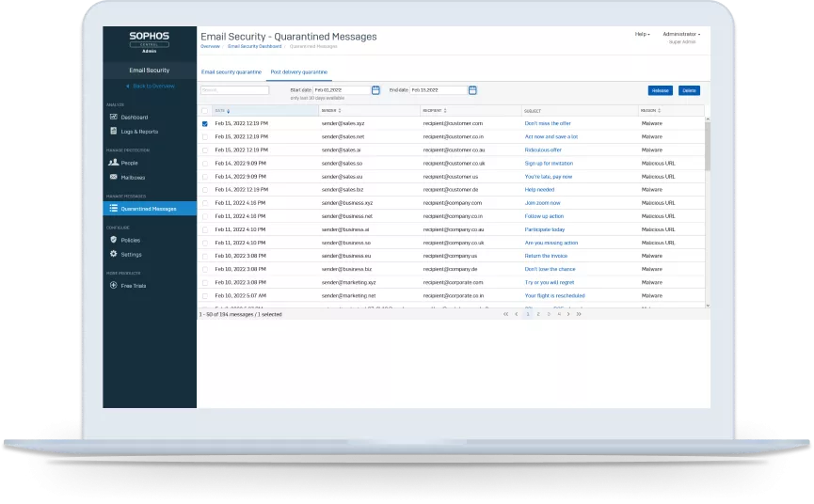Sort the table by Reason column
The width and height of the screenshot is (814, 504).
tap(650, 110)
